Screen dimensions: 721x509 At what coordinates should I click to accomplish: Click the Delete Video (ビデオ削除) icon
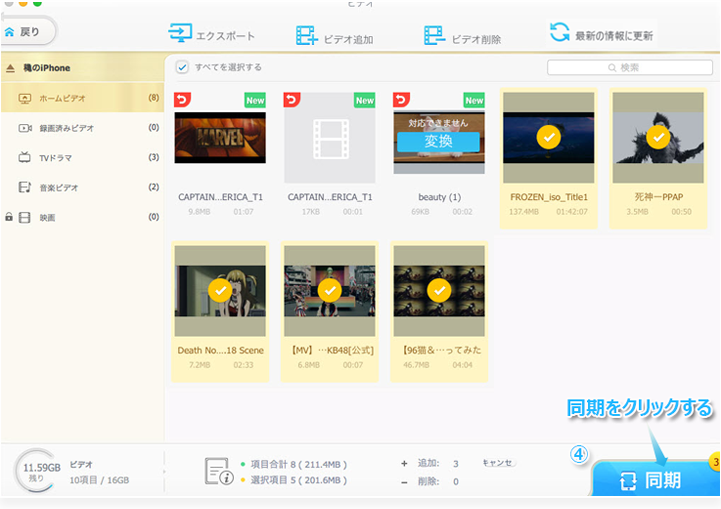tap(435, 35)
